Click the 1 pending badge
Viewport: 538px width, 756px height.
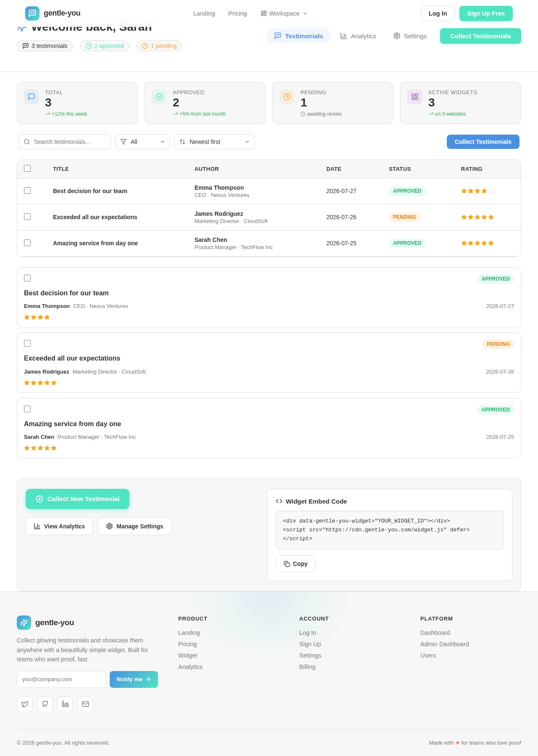click(x=159, y=46)
